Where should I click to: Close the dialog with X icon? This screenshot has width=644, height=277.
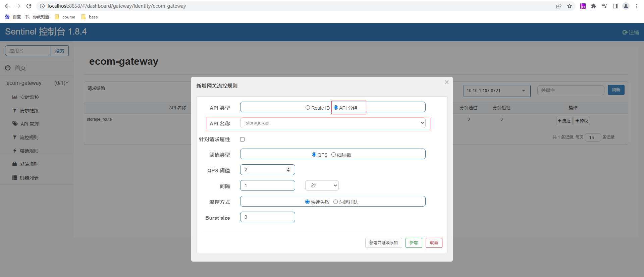click(446, 82)
